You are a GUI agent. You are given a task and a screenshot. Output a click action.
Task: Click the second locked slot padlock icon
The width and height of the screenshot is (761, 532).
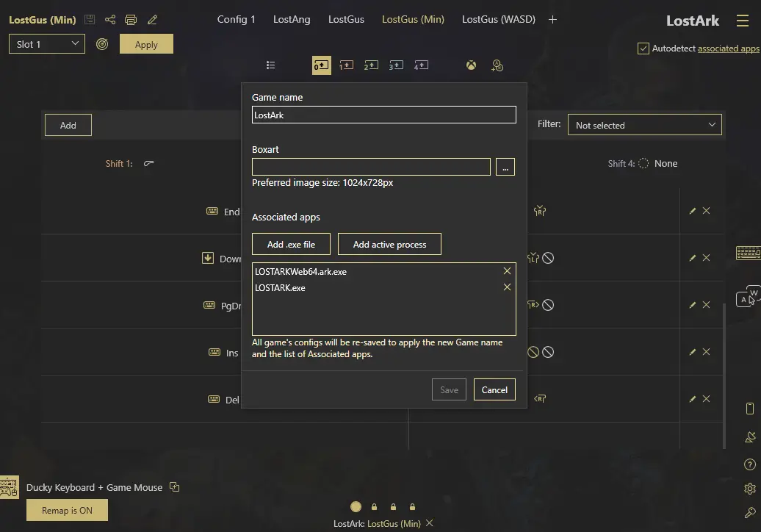tap(393, 507)
